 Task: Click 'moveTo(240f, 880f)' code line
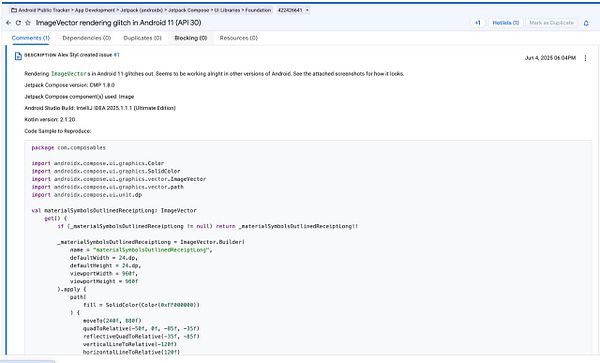point(112,321)
